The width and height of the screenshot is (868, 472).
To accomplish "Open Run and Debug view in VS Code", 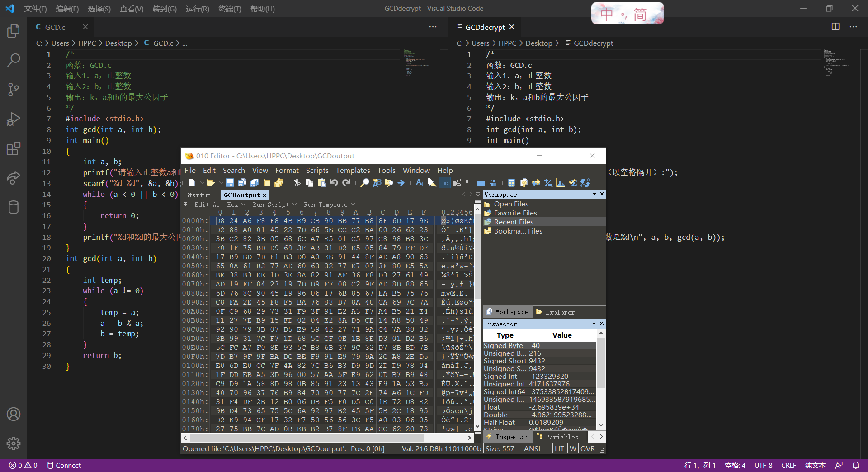I will pos(14,119).
